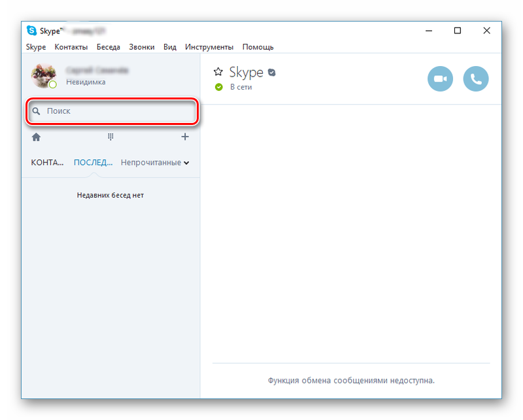This screenshot has width=523, height=420.
Task: Click the Функция обмена сообщениями недоступна text
Action: point(351,381)
